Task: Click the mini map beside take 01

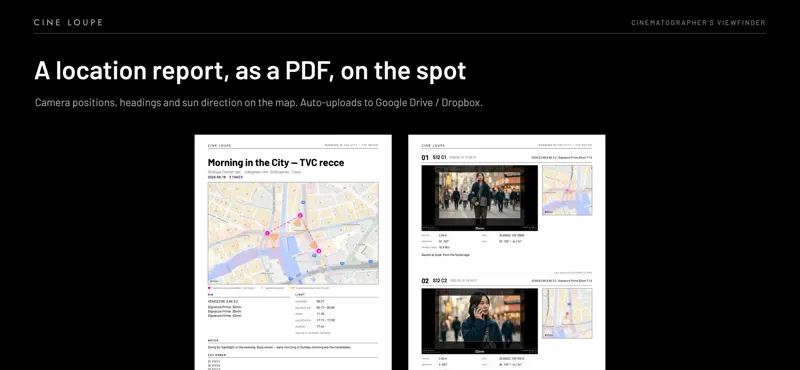Action: pos(567,190)
